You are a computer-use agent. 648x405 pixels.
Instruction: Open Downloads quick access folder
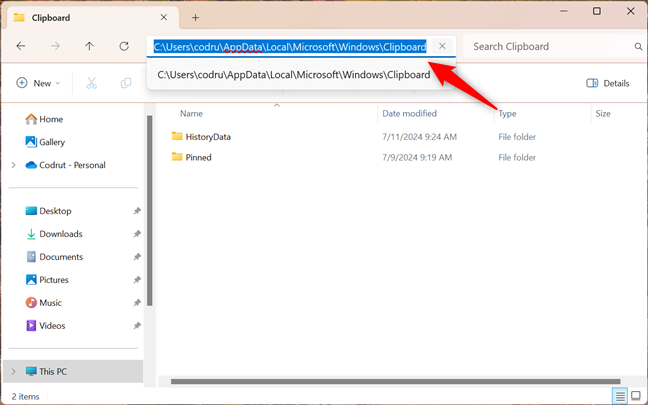coord(54,234)
